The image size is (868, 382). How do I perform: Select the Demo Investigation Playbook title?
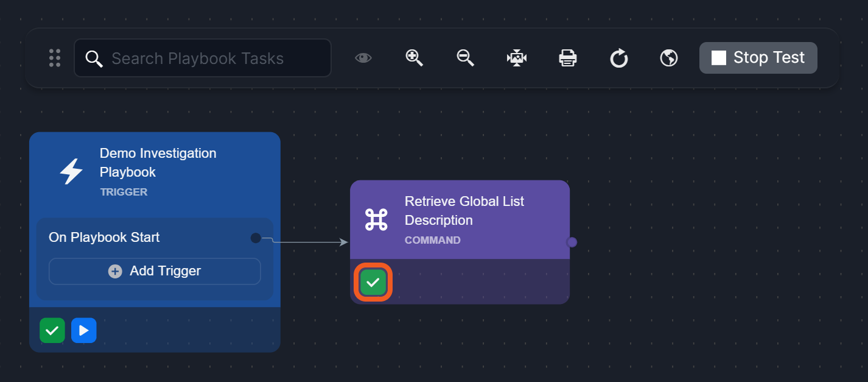[x=158, y=163]
